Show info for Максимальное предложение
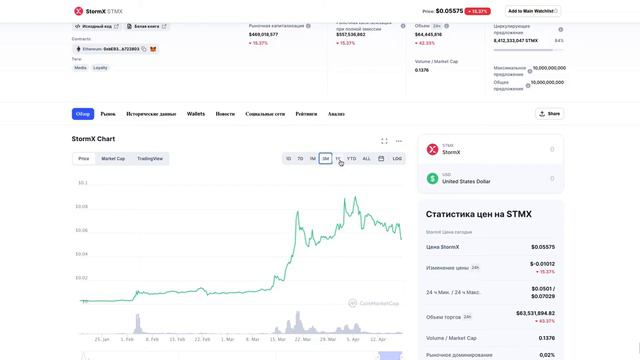 [x=529, y=71]
